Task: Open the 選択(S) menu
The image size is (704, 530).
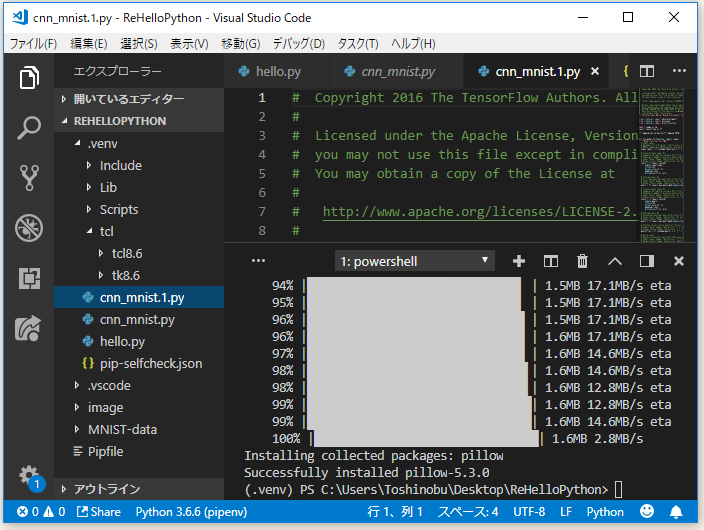Action: pyautogui.click(x=139, y=44)
